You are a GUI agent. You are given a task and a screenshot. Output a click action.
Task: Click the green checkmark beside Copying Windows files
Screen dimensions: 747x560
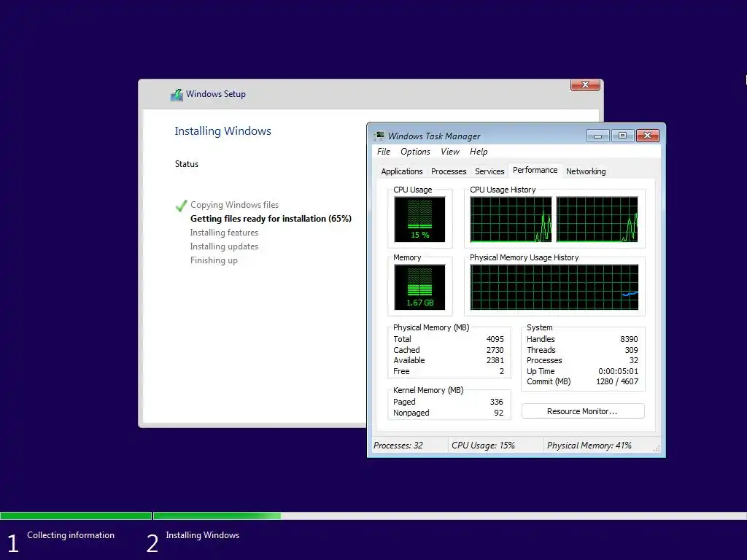click(181, 205)
